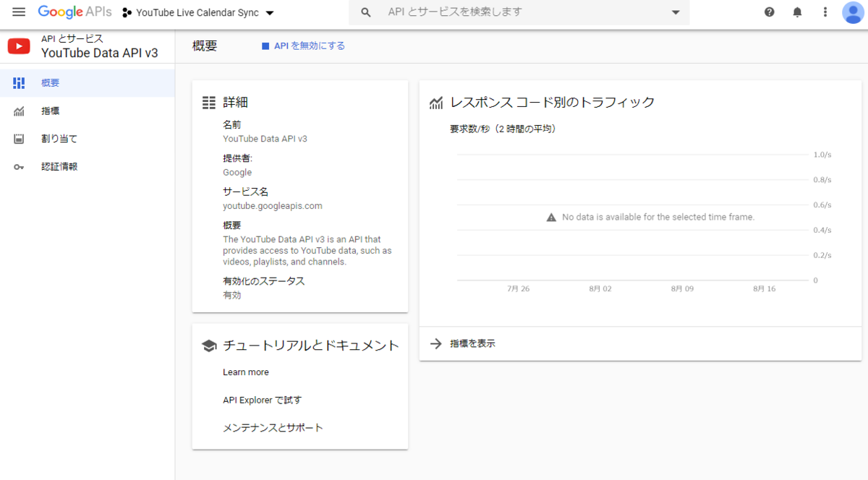
Task: Click the red YouTube logo icon
Action: click(x=19, y=46)
